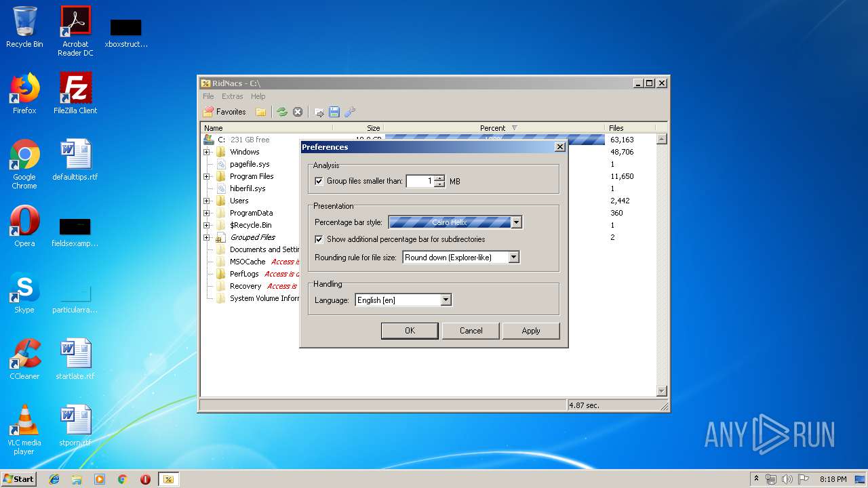Select the Documents and Settings row
The image size is (868, 488).
tap(429, 249)
